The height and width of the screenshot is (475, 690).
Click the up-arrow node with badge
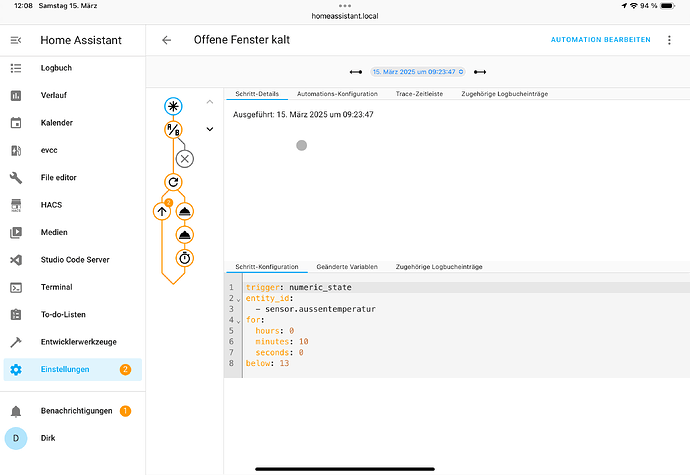click(x=162, y=211)
